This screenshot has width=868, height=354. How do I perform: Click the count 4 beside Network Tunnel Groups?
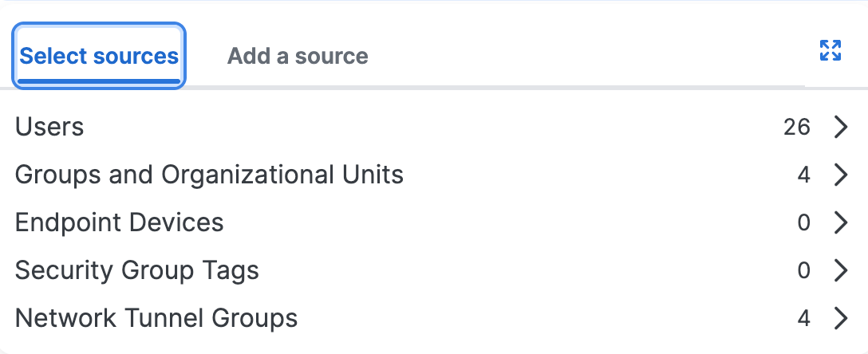point(803,319)
